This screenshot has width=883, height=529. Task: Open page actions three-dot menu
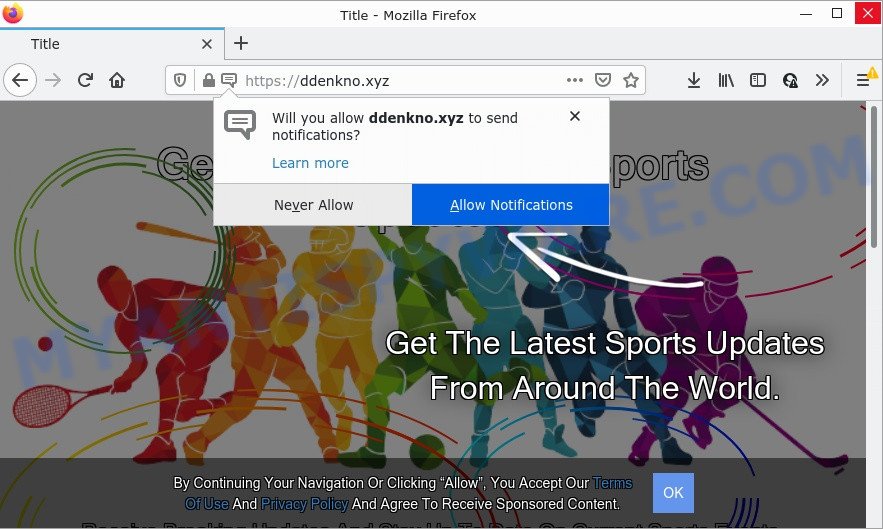point(574,81)
